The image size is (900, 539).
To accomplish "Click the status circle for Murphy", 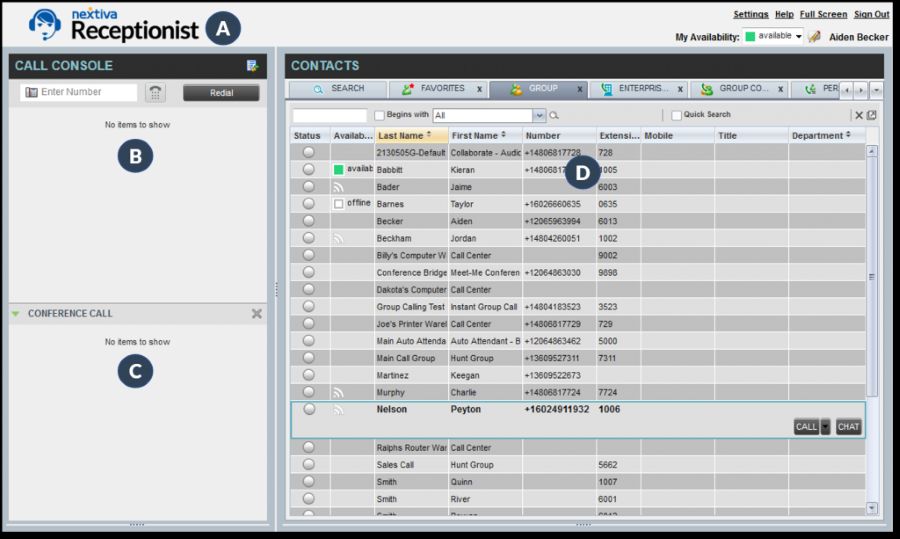I will 309,391.
